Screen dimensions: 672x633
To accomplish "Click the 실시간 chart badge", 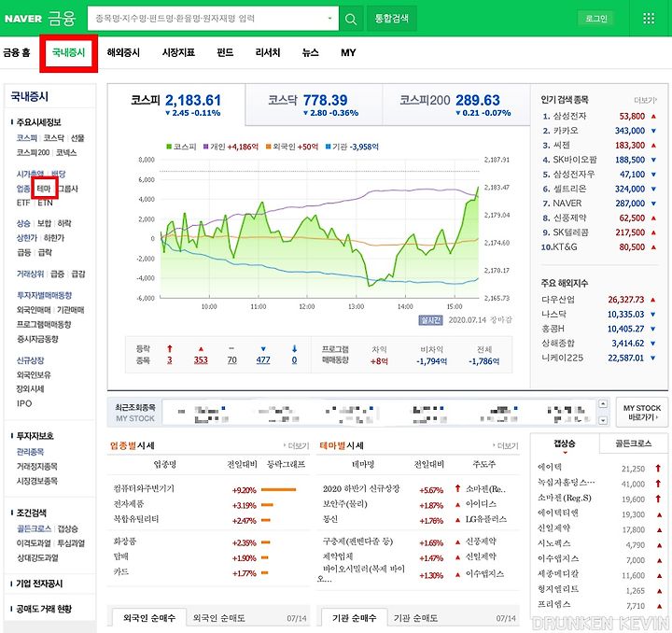I will [x=430, y=320].
